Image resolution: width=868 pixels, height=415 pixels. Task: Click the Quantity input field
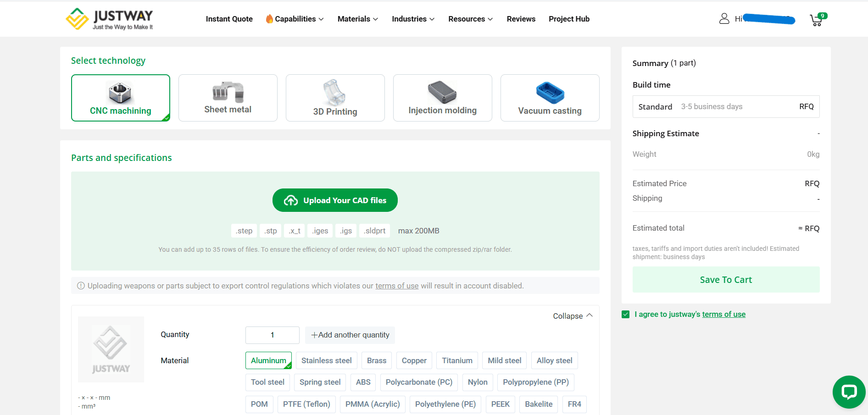tap(273, 335)
